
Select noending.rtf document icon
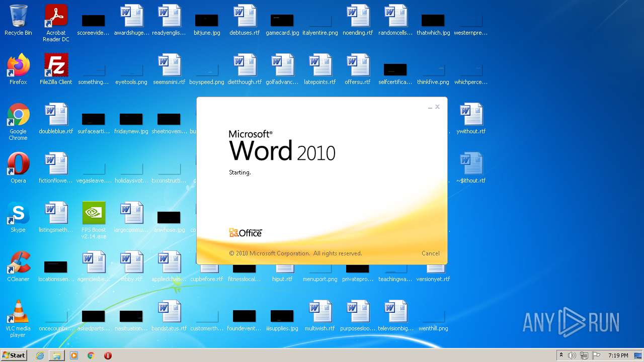tap(358, 16)
